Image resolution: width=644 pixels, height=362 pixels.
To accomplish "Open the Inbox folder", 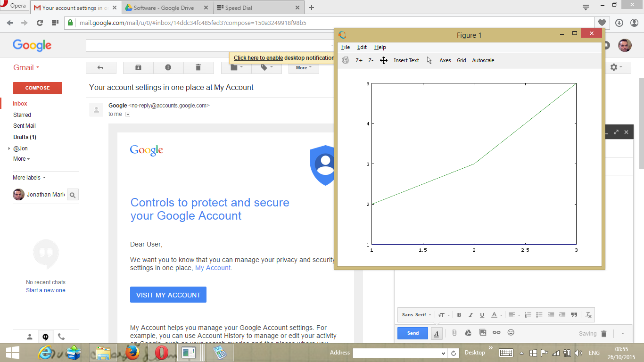I will click(20, 104).
